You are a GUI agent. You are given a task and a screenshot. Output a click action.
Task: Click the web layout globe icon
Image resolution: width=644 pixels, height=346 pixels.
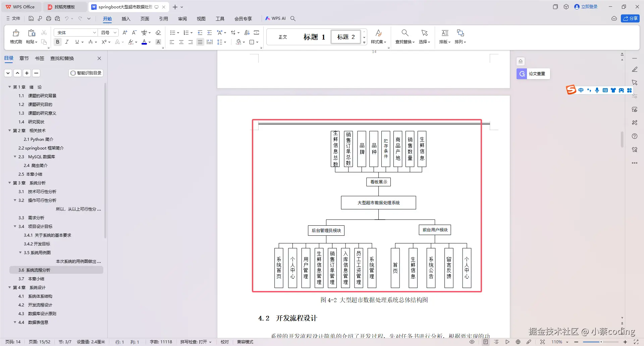tap(518, 342)
